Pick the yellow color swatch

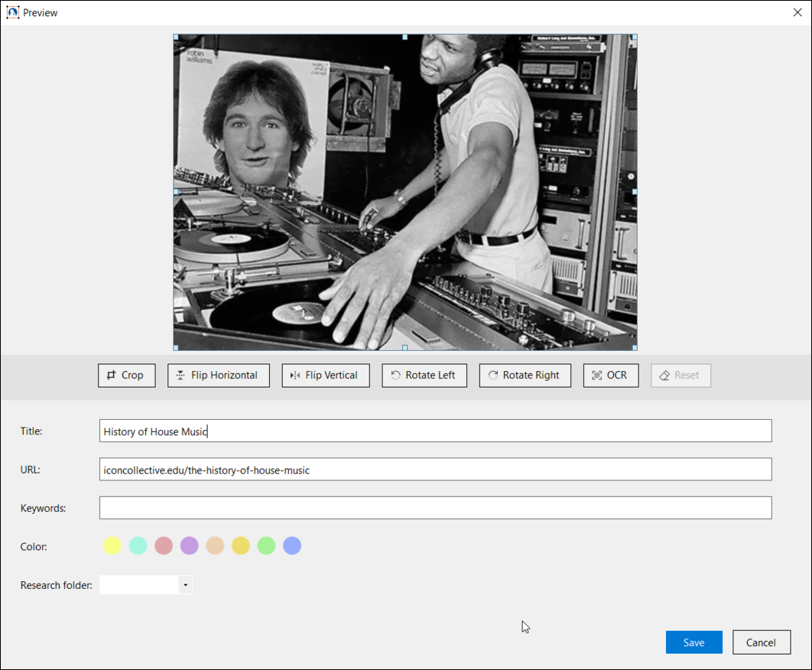tap(112, 545)
